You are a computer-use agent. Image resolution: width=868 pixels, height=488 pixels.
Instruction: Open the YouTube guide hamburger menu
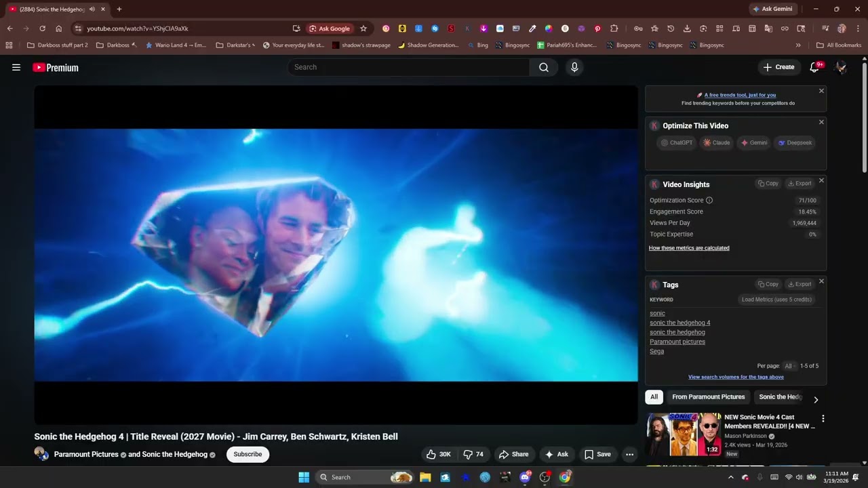[16, 67]
